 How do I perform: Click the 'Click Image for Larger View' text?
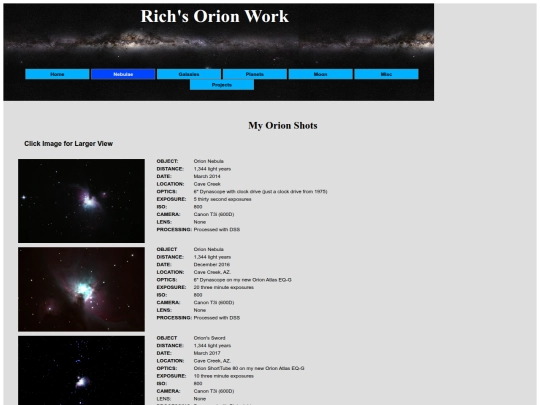(x=69, y=144)
